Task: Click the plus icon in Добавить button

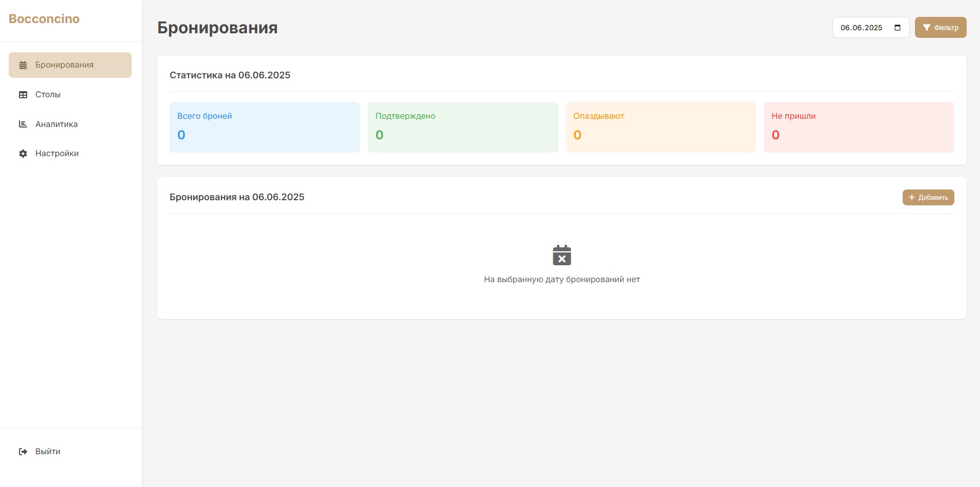Action: point(912,198)
